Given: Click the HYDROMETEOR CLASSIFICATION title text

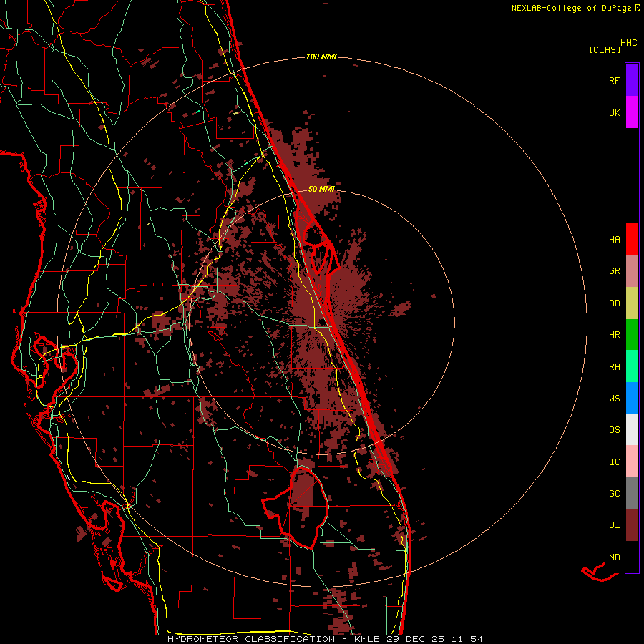Looking at the screenshot, I should 251,639.
